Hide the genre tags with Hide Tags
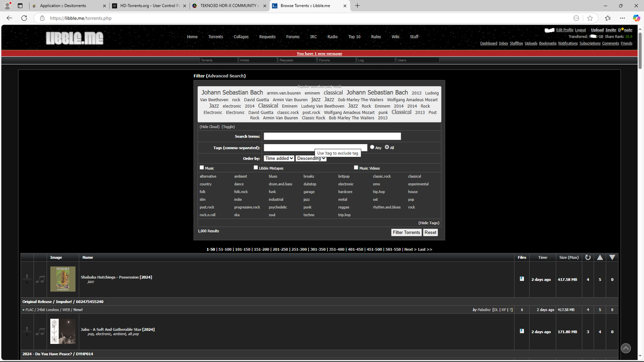Image resolution: width=644 pixels, height=362 pixels. 429,223
